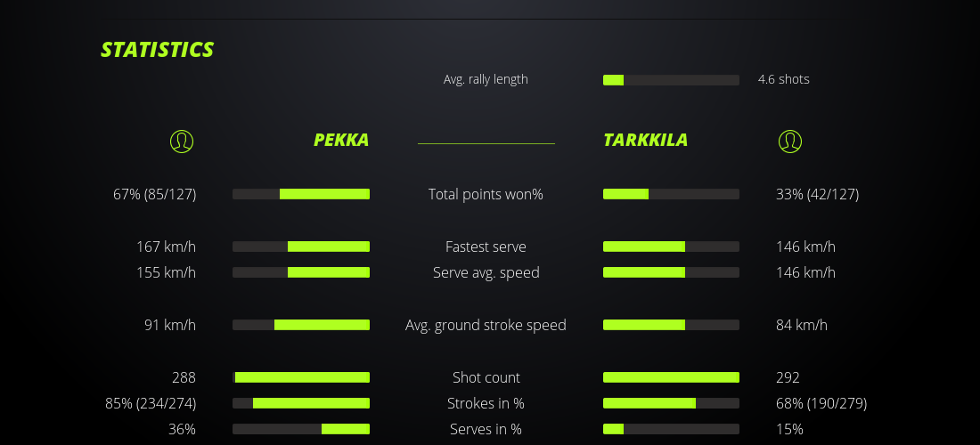Click Pekka's Total points won bar
This screenshot has width=980, height=445.
point(301,194)
